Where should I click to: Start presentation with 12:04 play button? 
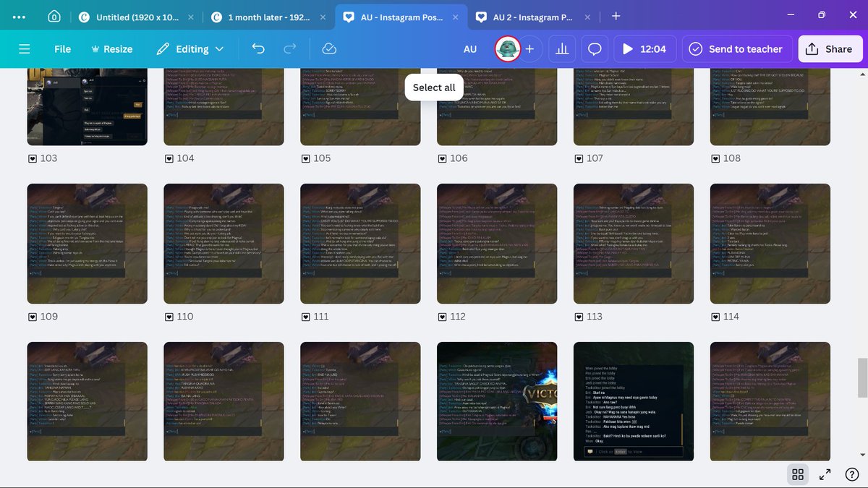[x=645, y=49]
